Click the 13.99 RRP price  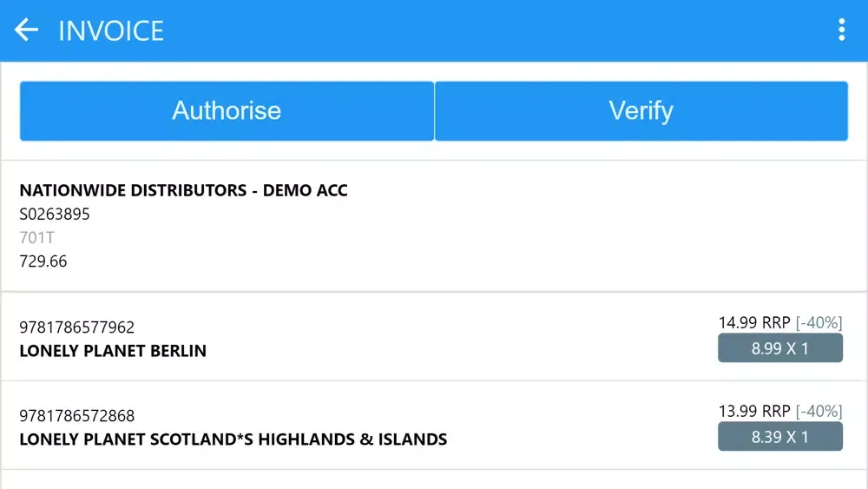(x=754, y=411)
